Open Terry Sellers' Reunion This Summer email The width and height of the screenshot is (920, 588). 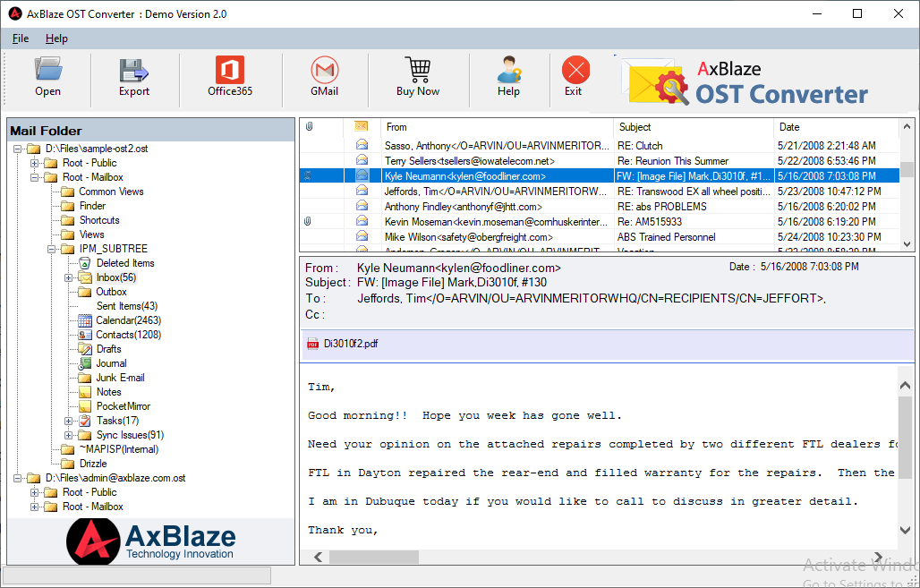click(x=600, y=161)
